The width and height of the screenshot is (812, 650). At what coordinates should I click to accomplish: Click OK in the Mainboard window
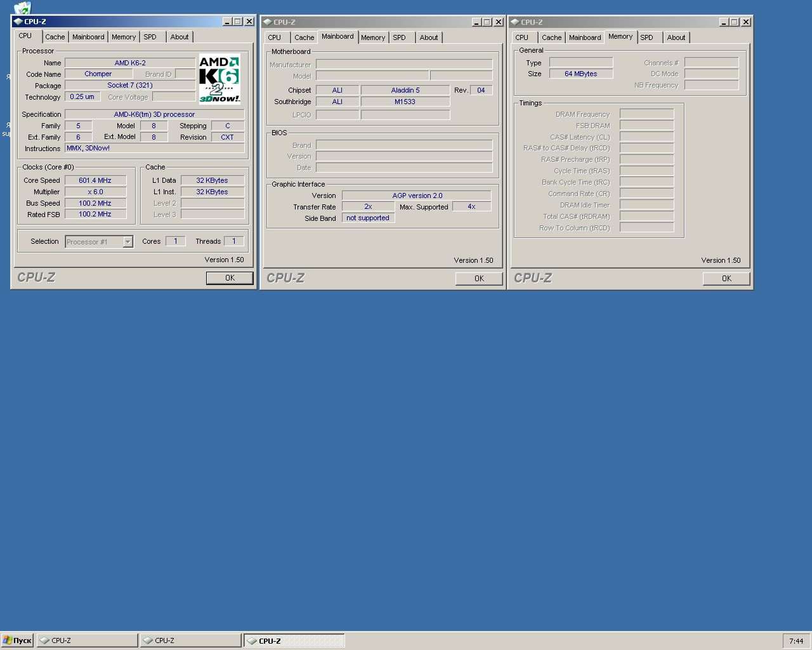(479, 279)
